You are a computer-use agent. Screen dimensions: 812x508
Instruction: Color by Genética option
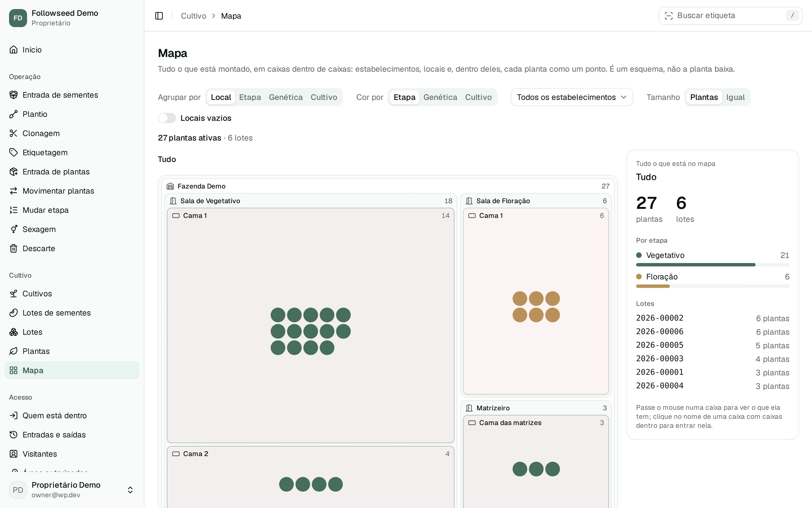click(x=440, y=97)
